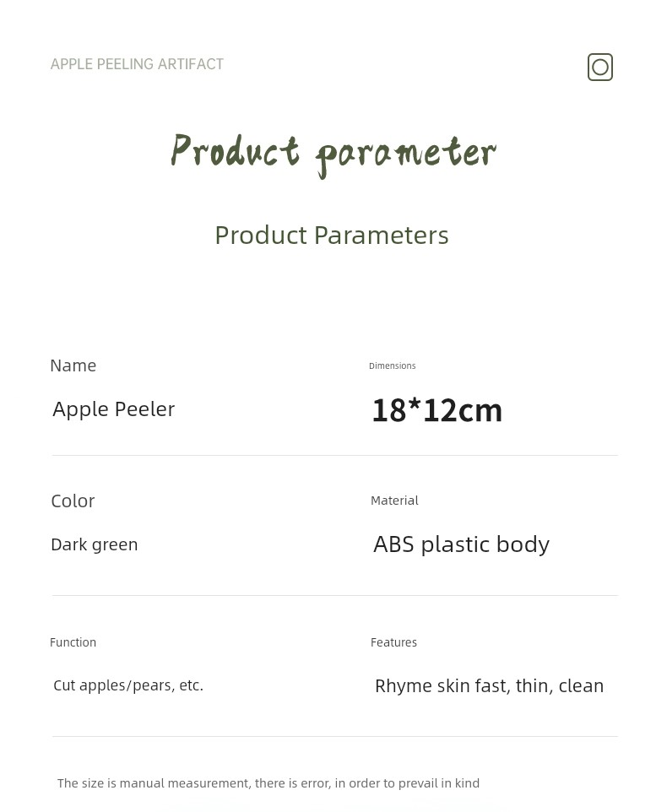Select the 18*12cm dimensions value

click(x=437, y=410)
